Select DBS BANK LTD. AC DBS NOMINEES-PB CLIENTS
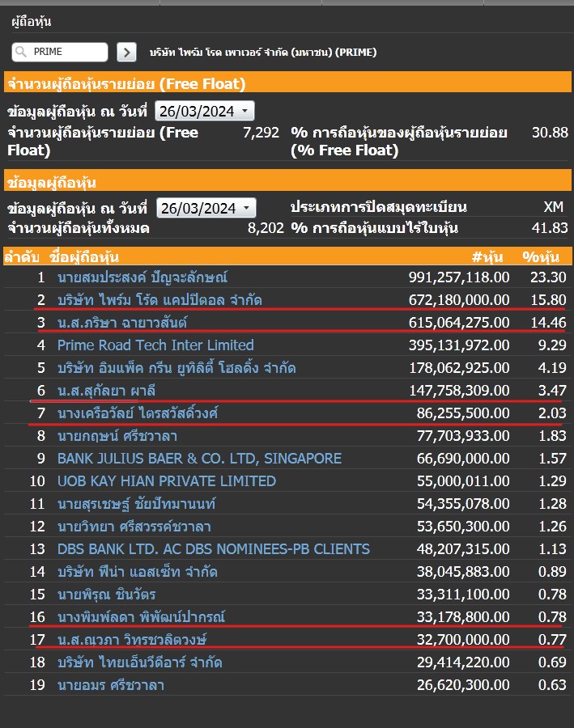Screen dimensions: 574x728 pos(213,549)
